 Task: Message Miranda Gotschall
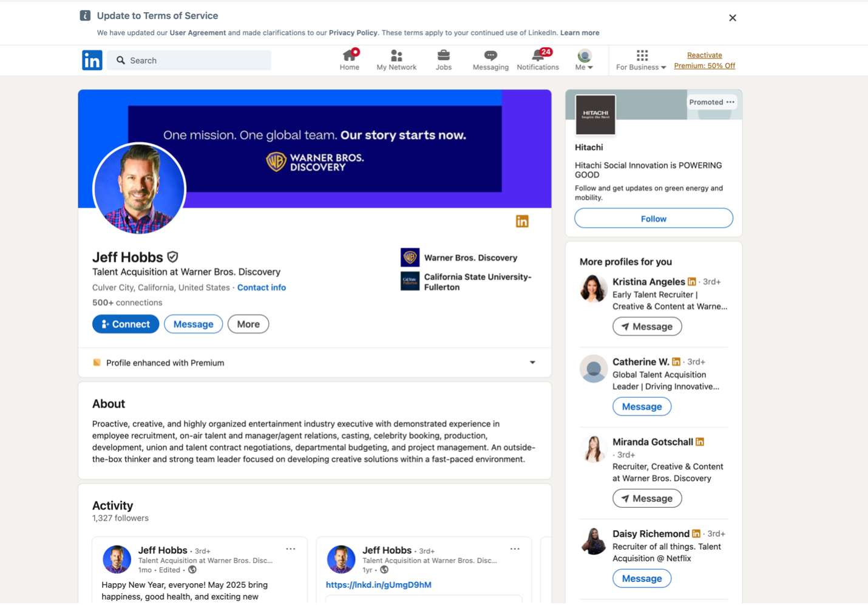coord(647,498)
